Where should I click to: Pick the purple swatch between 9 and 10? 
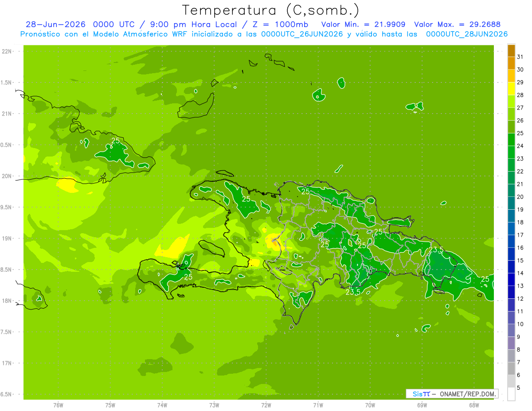pos(511,331)
